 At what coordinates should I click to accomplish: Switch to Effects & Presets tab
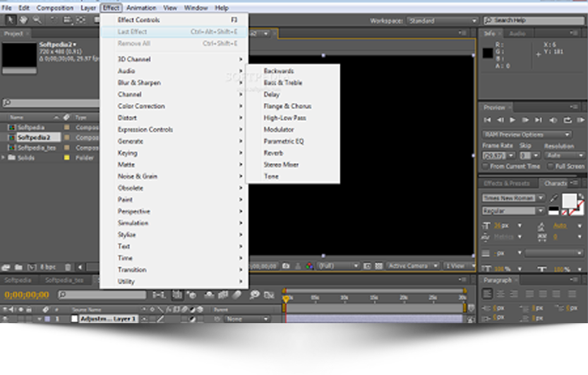[507, 183]
